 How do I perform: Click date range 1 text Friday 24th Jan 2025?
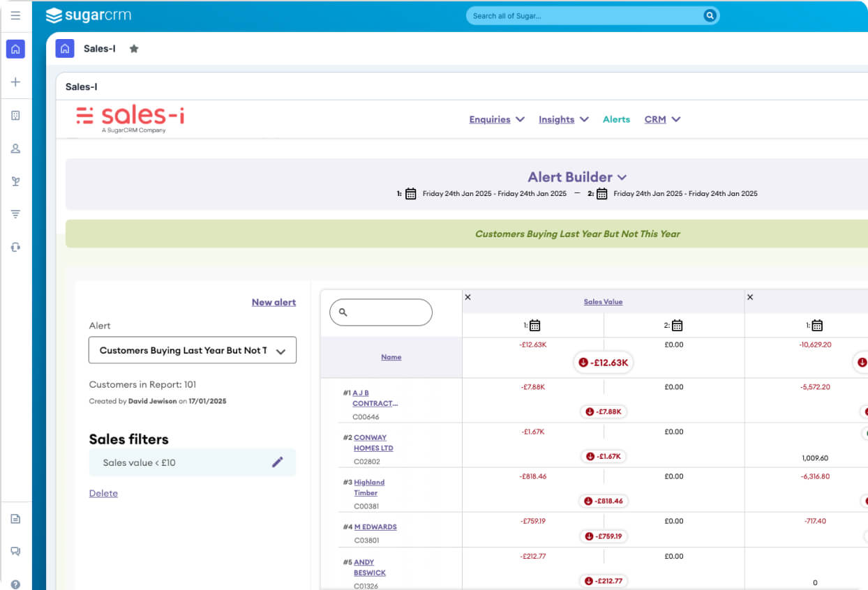[495, 194]
